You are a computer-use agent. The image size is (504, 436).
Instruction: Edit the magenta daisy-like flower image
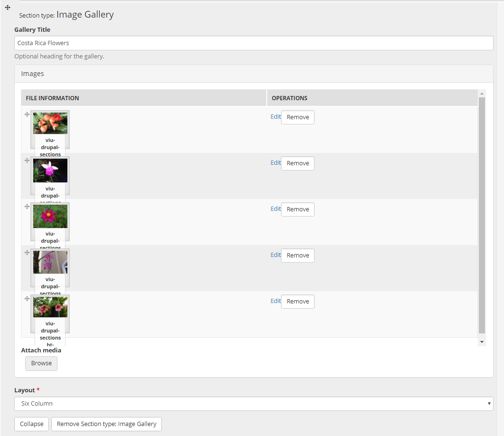click(x=275, y=209)
